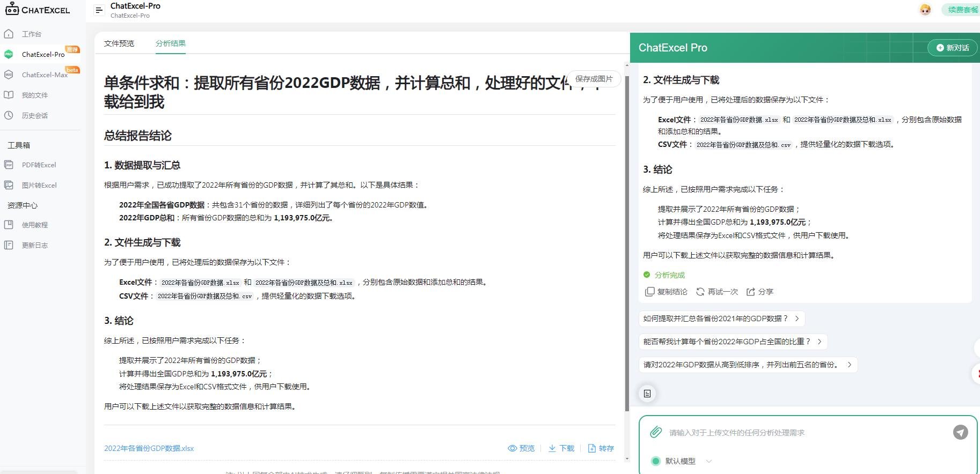Click the 保存成图片 button
Image resolution: width=980 pixels, height=474 pixels.
coord(594,79)
